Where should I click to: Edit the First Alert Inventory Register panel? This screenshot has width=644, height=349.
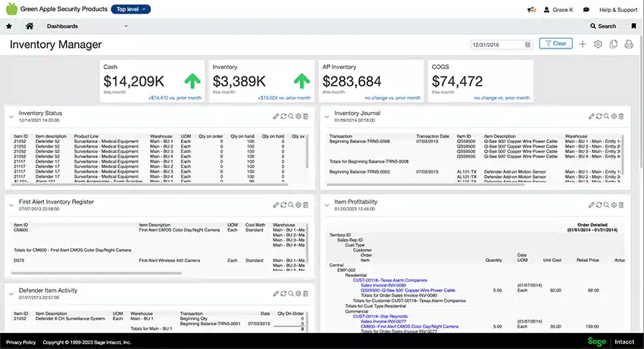tap(276, 205)
